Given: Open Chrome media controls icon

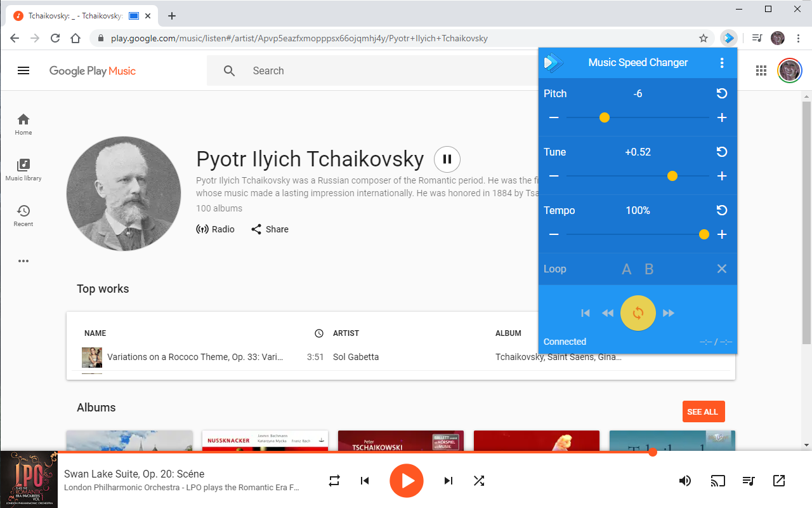Looking at the screenshot, I should click(x=757, y=38).
